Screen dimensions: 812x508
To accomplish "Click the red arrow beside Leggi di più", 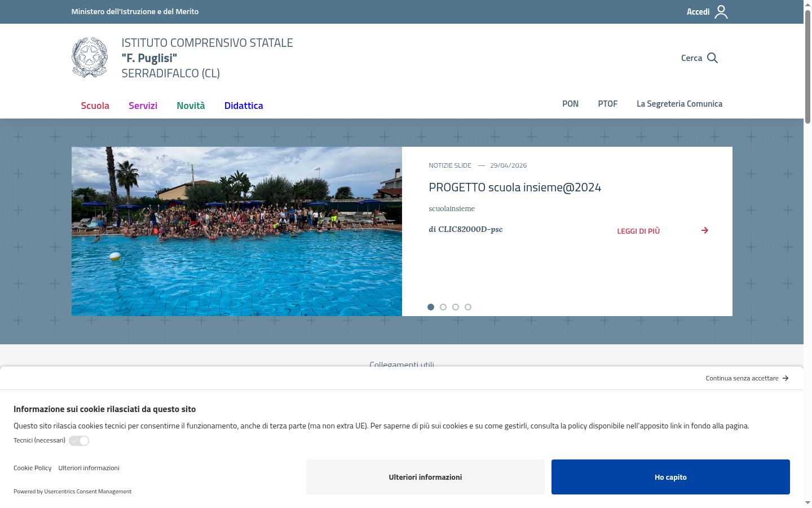I will click(705, 230).
